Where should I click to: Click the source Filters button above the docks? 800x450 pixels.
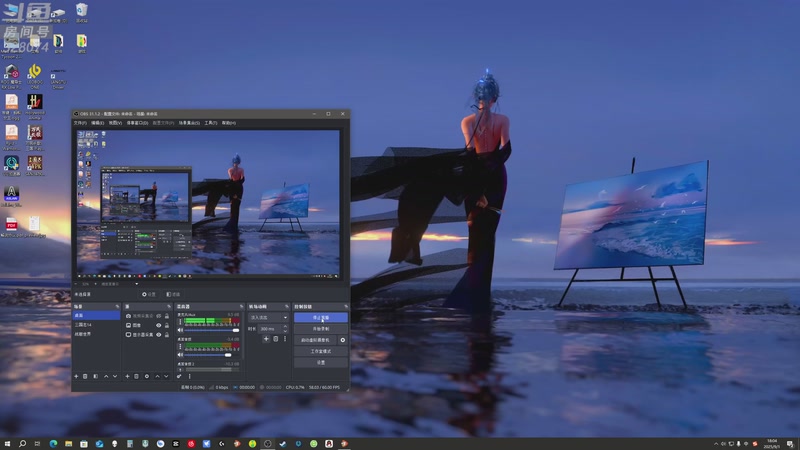(x=173, y=294)
